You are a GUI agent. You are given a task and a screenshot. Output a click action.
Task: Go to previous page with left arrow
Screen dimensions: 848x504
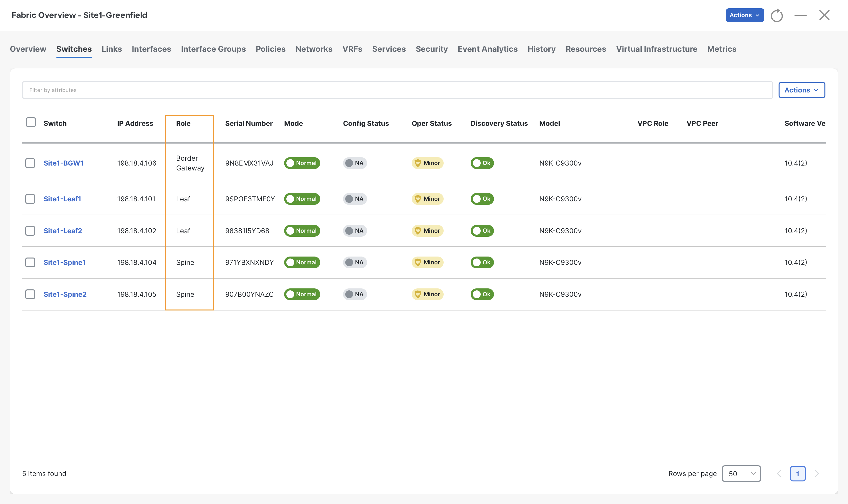coord(779,473)
